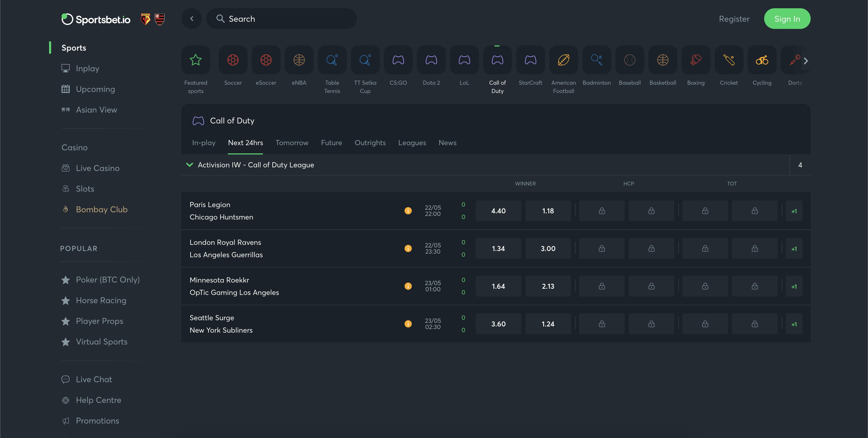Click the Search input field

tap(281, 19)
